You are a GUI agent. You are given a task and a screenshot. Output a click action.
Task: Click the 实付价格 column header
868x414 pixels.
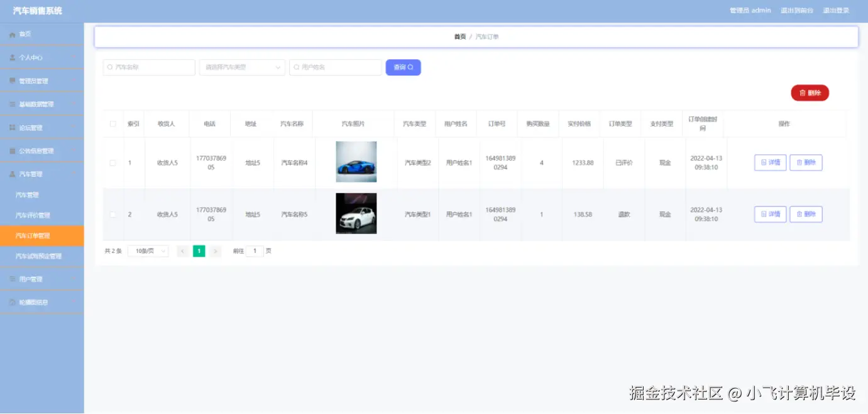tap(579, 124)
